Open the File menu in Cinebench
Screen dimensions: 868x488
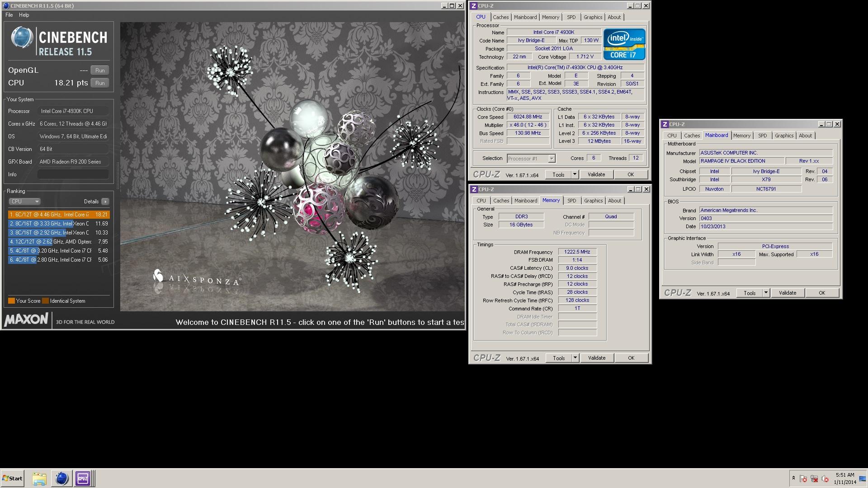[9, 15]
